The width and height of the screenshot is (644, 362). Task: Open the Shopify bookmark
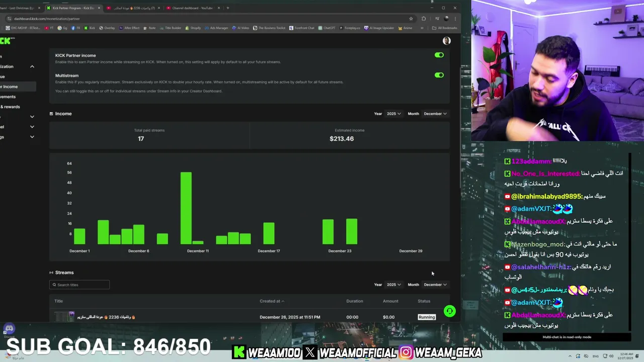(x=193, y=28)
